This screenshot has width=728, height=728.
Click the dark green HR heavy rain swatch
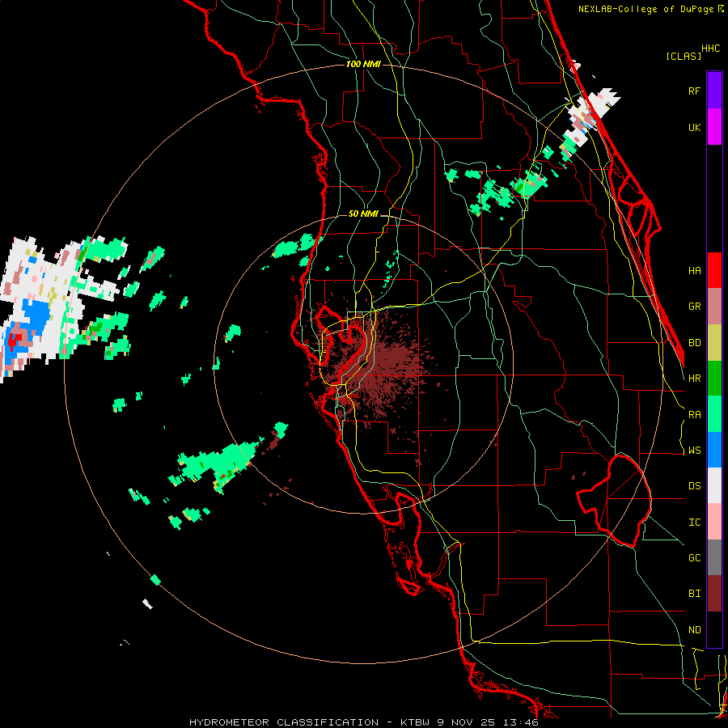tap(714, 379)
